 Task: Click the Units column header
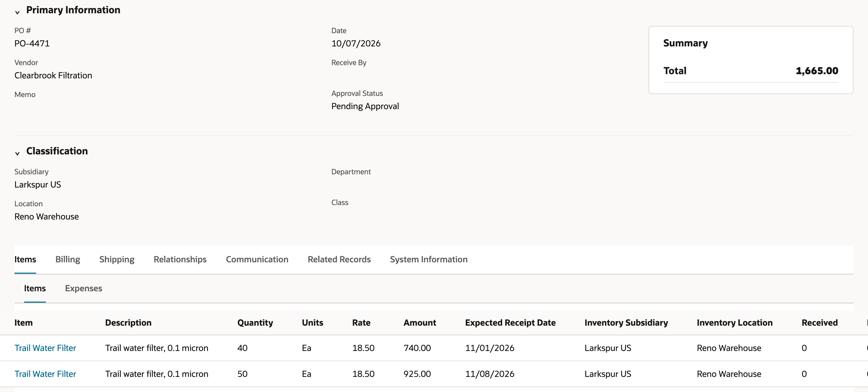tap(312, 323)
